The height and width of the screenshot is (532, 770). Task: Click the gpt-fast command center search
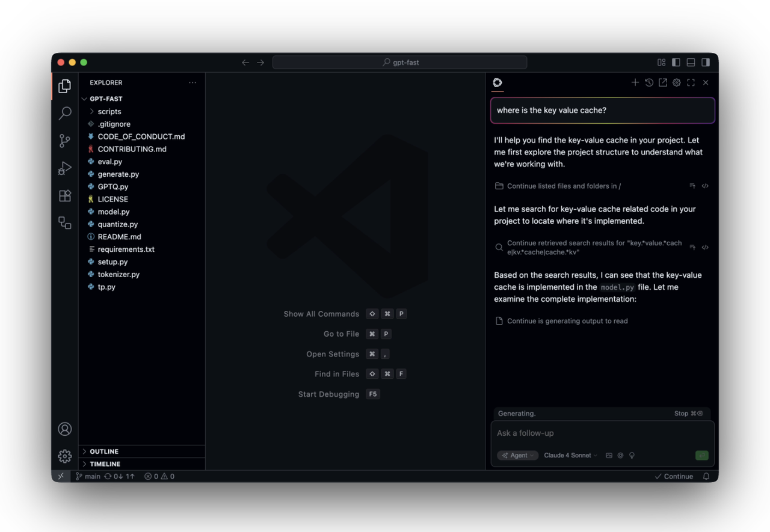click(x=400, y=63)
